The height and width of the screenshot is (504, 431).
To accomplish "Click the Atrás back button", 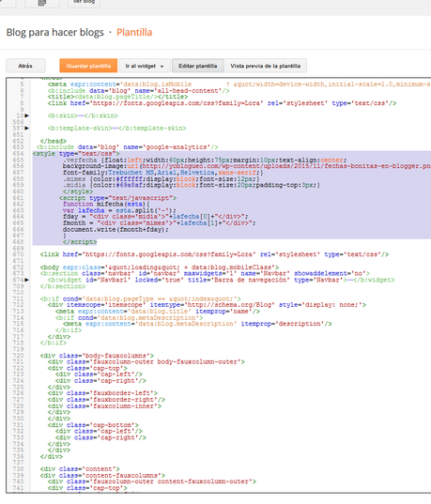I will point(25,66).
